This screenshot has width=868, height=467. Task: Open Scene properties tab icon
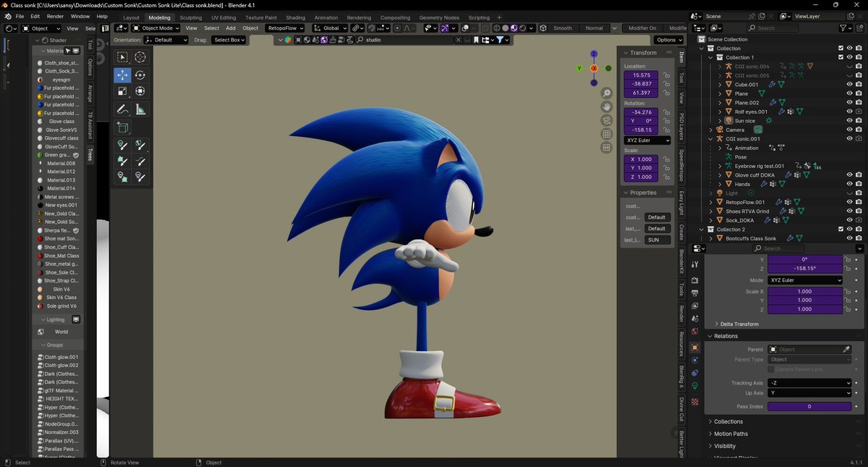(694, 319)
